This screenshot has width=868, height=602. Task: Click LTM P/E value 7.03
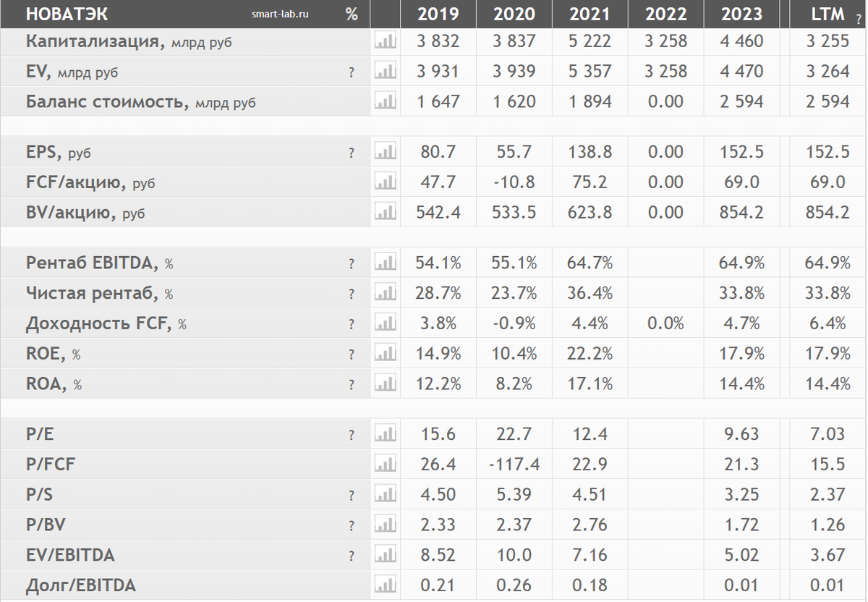(828, 435)
